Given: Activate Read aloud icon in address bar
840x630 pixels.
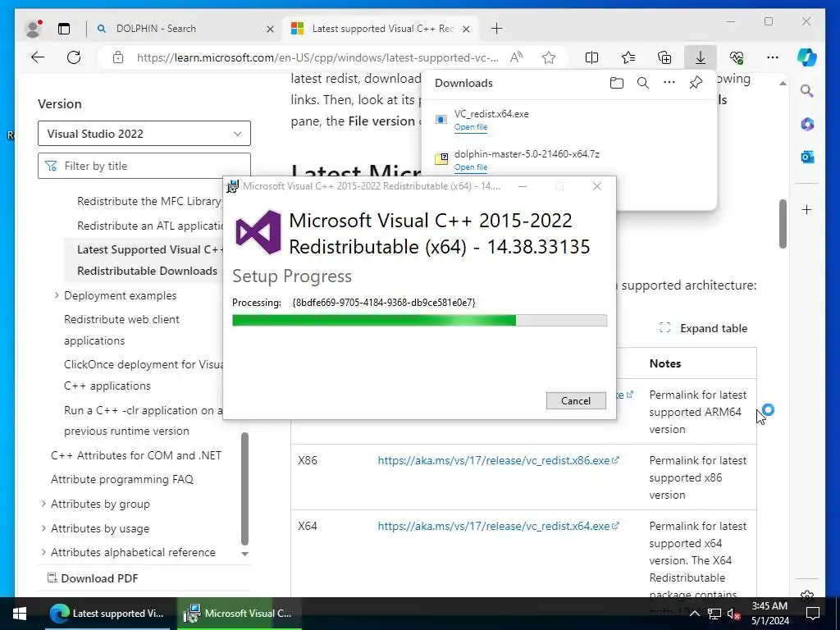Looking at the screenshot, I should [516, 57].
